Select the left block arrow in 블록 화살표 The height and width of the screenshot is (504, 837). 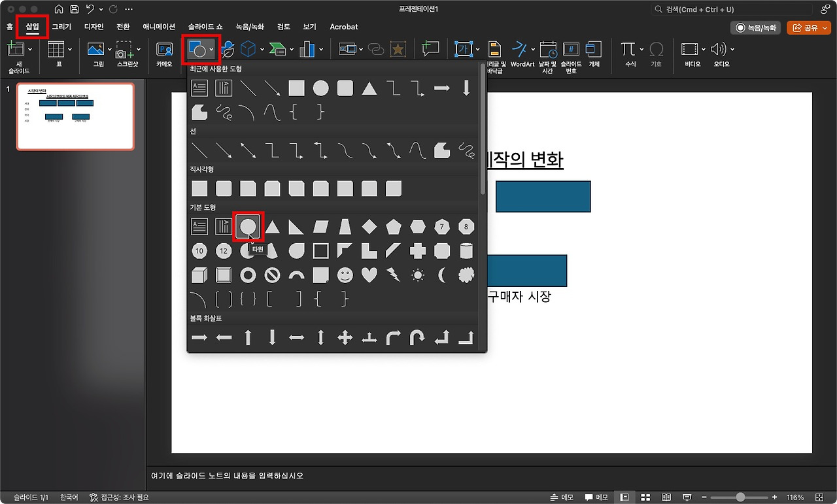(x=224, y=337)
